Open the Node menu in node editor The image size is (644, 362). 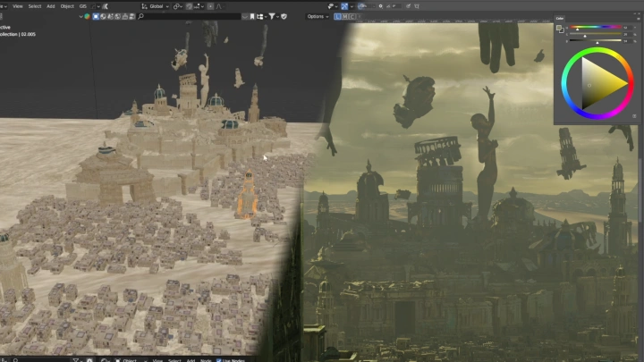click(206, 360)
